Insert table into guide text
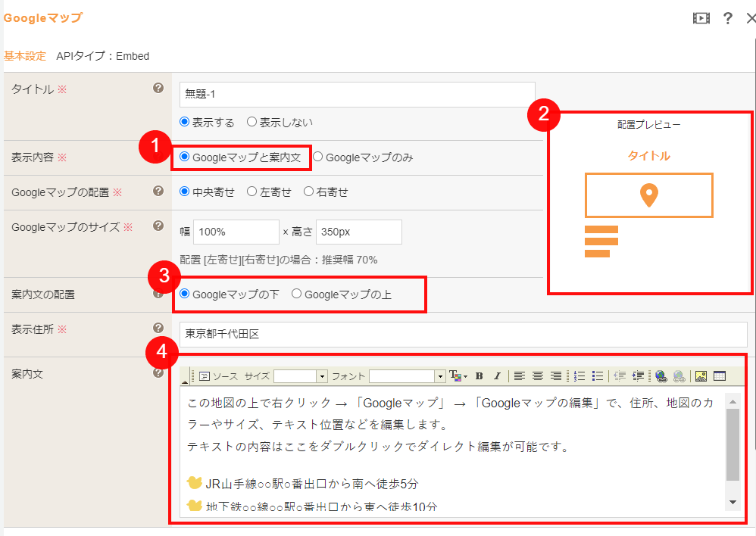This screenshot has height=536, width=756. (720, 376)
